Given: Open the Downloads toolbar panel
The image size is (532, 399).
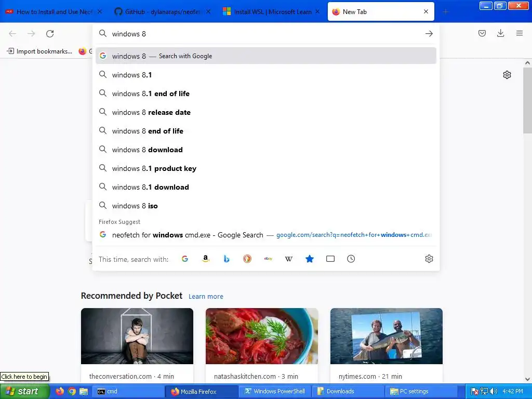Looking at the screenshot, I should 500,33.
